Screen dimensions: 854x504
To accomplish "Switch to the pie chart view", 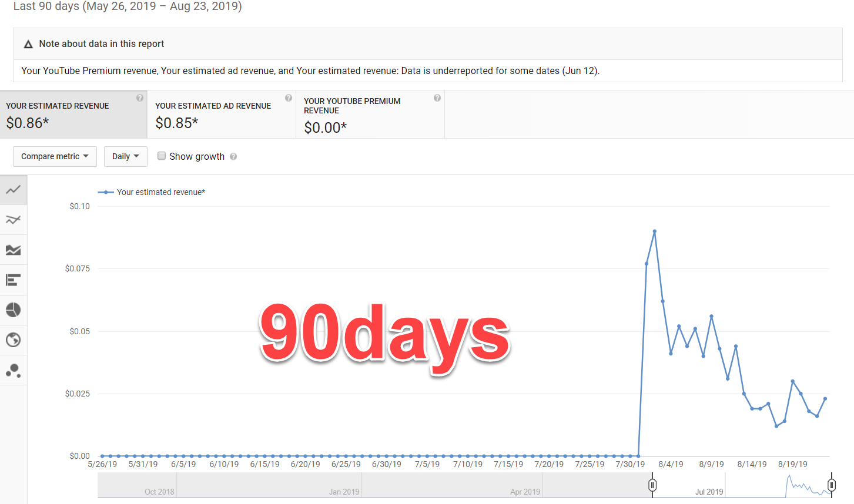I will click(14, 310).
